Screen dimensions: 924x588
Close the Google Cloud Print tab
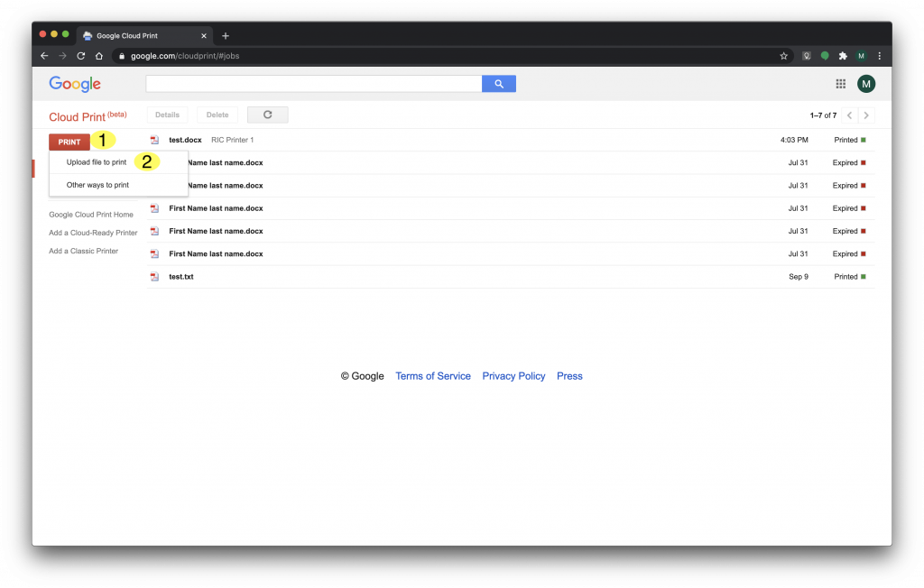click(x=204, y=36)
